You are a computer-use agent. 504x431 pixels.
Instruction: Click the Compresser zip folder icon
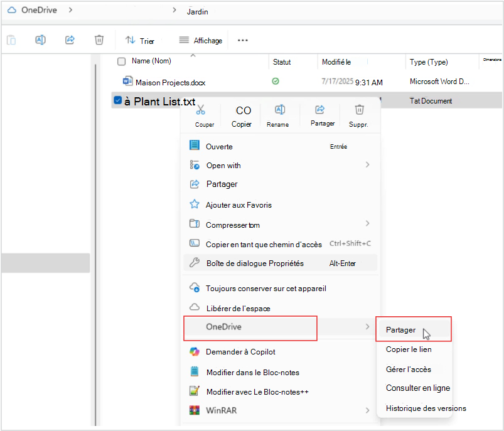(x=195, y=223)
